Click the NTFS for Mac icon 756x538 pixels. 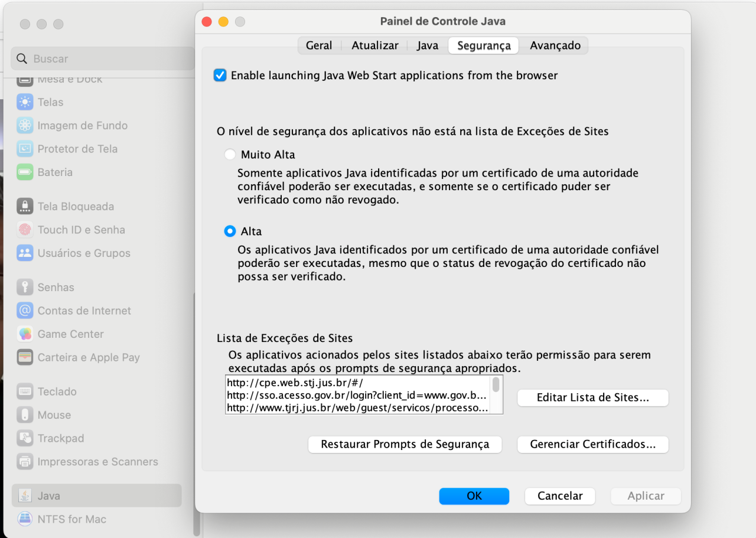coord(25,519)
